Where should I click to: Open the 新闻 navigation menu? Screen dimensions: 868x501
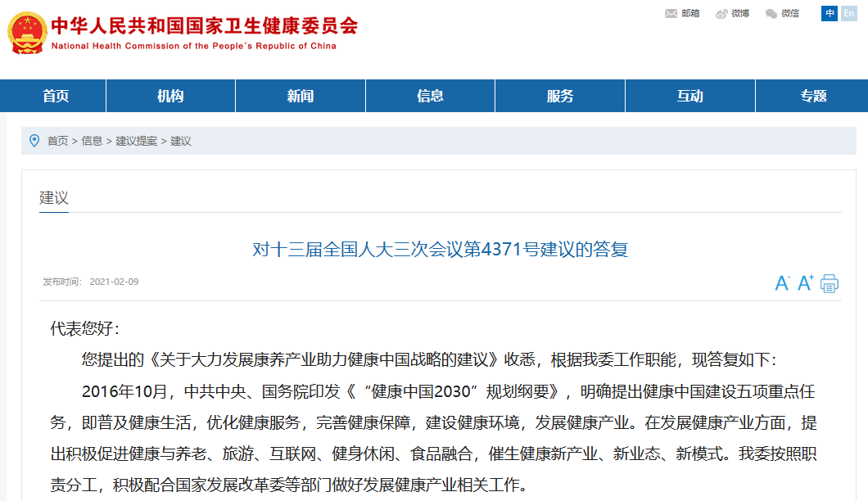301,96
